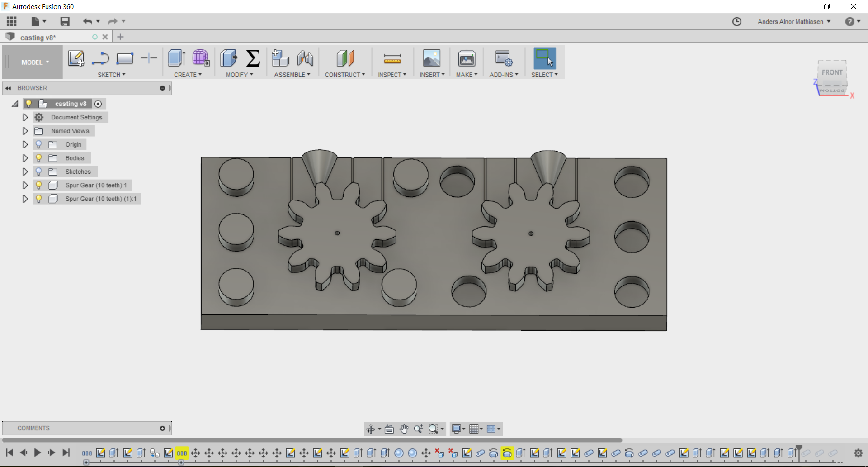Add a new design tab
This screenshot has width=868, height=467.
(x=120, y=37)
